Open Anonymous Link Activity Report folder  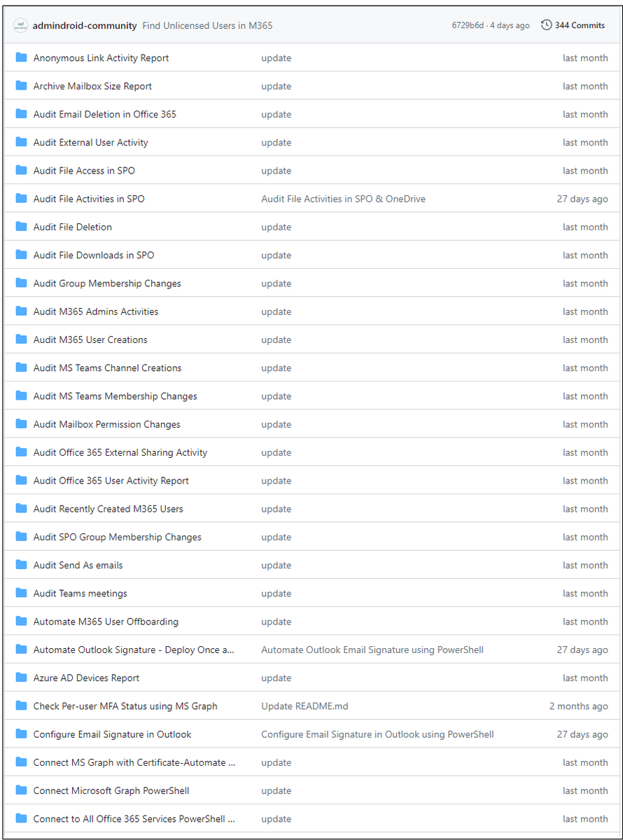pos(101,58)
